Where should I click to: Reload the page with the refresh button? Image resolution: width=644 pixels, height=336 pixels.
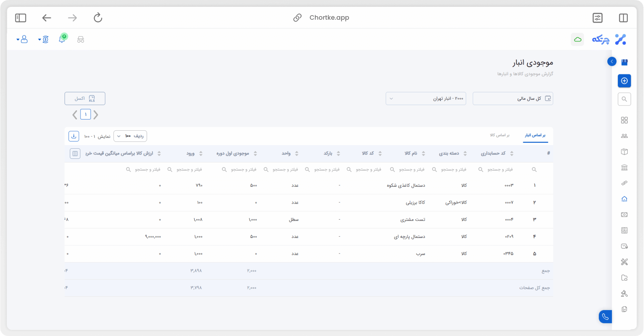coord(98,18)
